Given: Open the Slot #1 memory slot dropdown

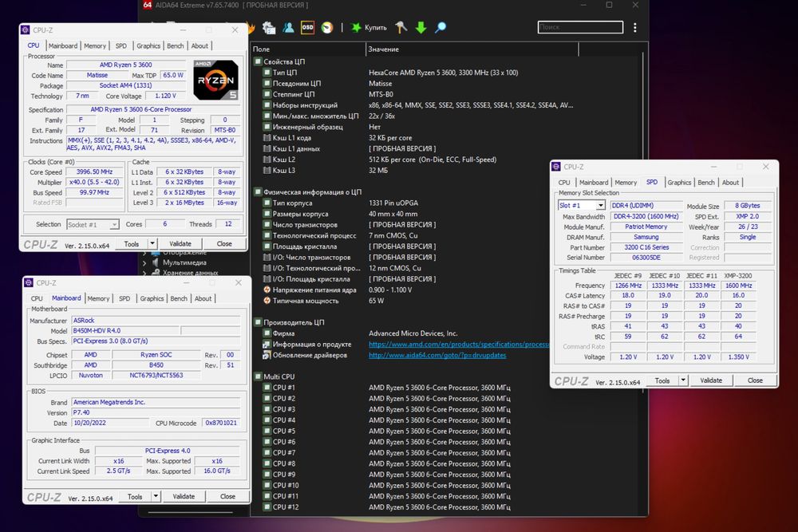Looking at the screenshot, I should tap(601, 206).
